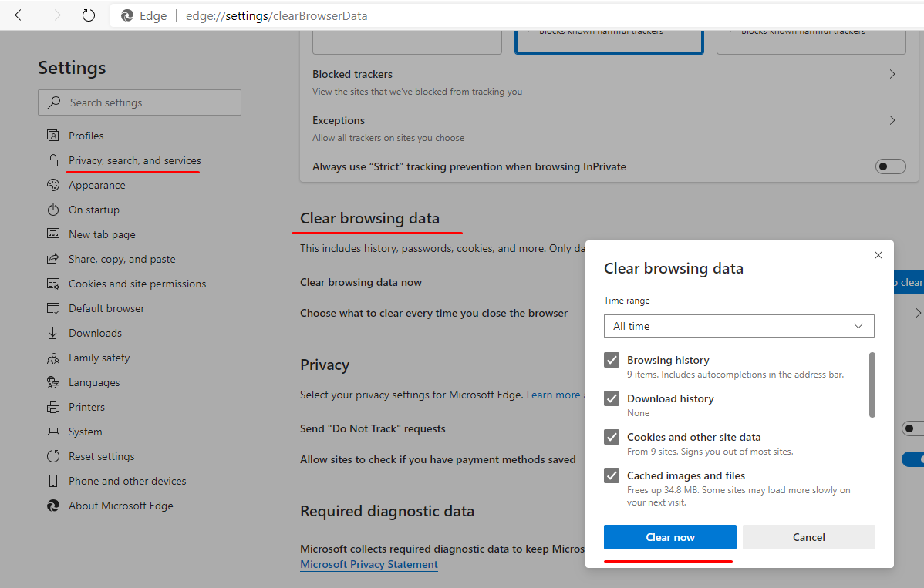Open On startup settings section
The width and height of the screenshot is (924, 588).
point(93,210)
